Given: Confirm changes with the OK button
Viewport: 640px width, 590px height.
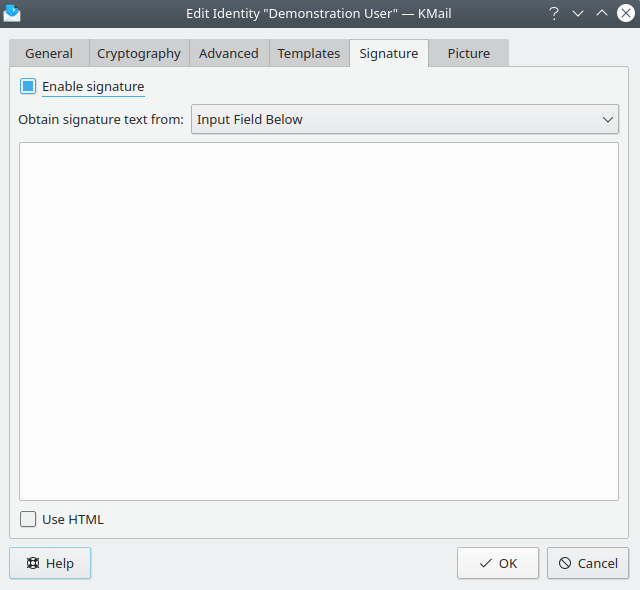Looking at the screenshot, I should point(498,563).
